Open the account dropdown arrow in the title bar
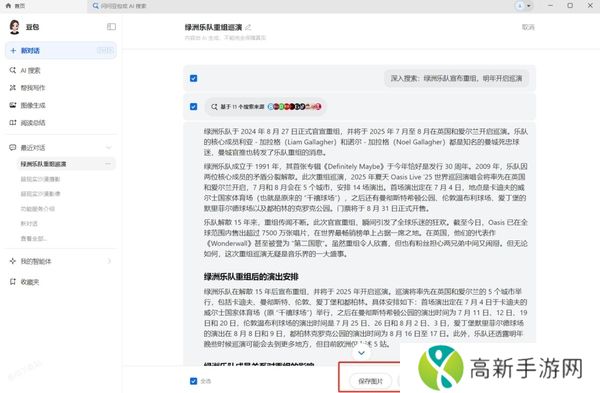This screenshot has height=393, width=600. click(x=529, y=6)
